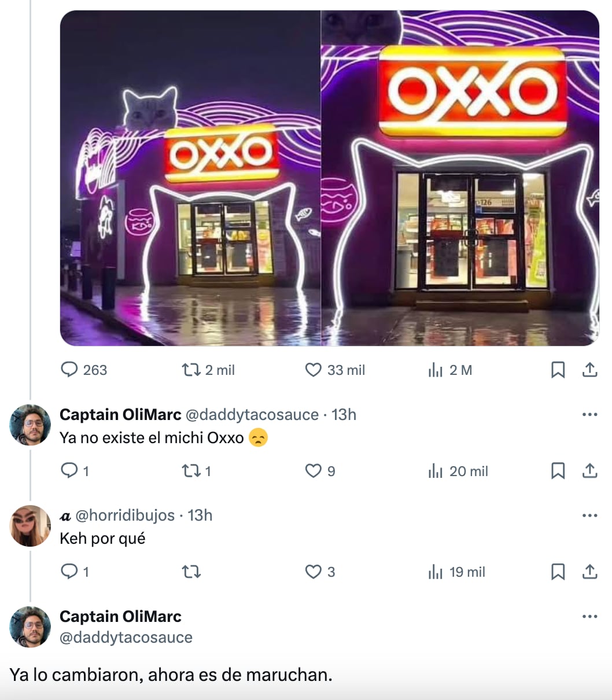Open more options on Captain OliMarc's first reply
The image size is (612, 700).
pos(590,414)
